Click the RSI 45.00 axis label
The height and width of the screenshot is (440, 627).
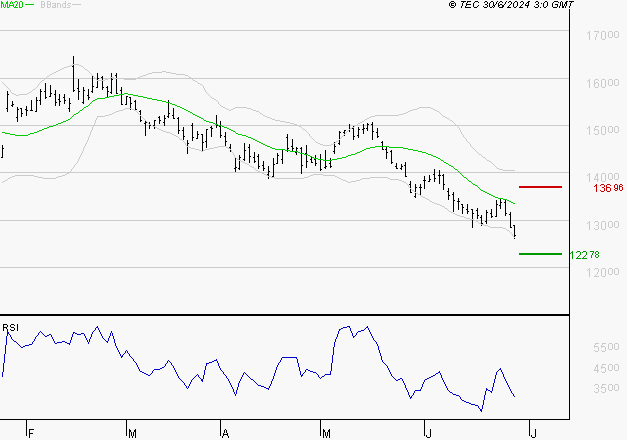tap(606, 368)
